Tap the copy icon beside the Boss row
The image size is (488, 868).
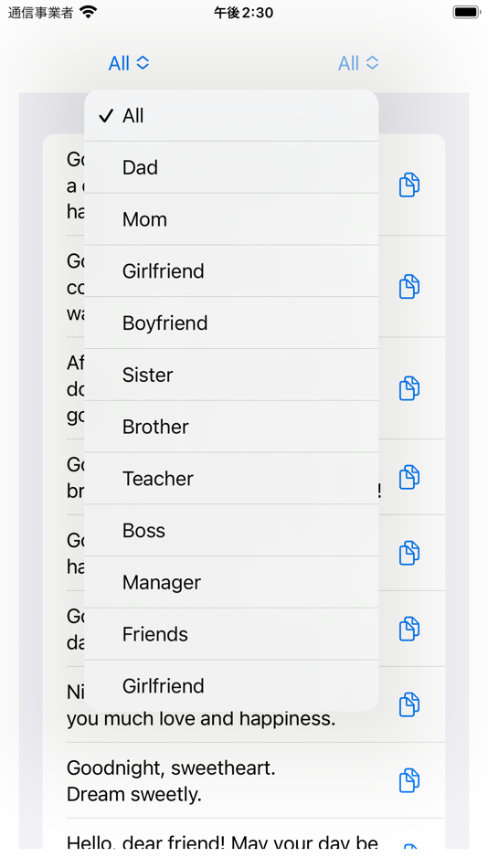tap(409, 553)
